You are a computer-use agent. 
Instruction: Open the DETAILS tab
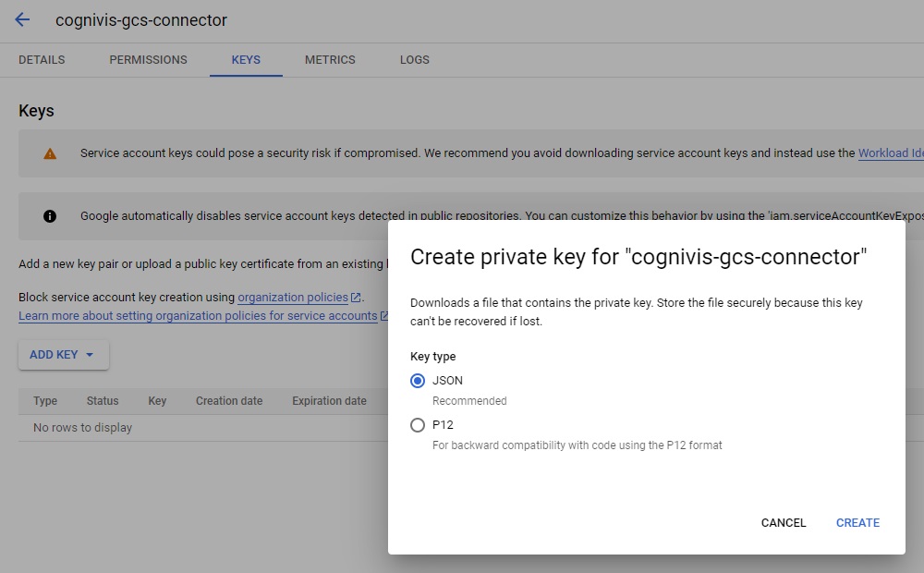[x=42, y=60]
